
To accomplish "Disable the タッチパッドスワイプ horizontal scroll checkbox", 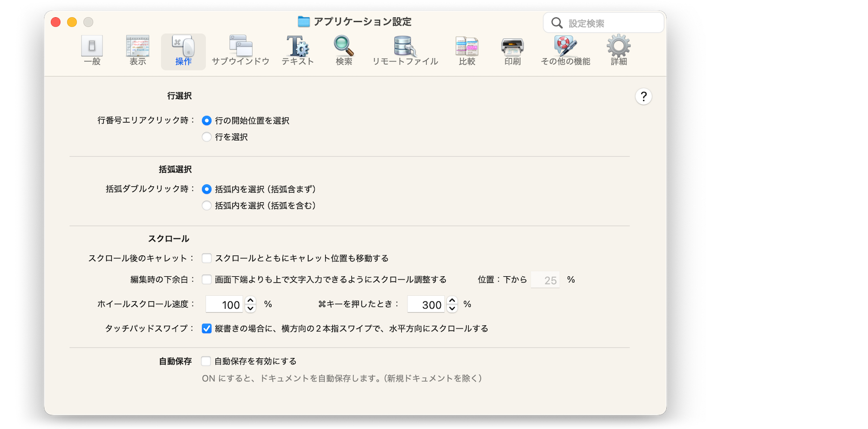I will [207, 329].
